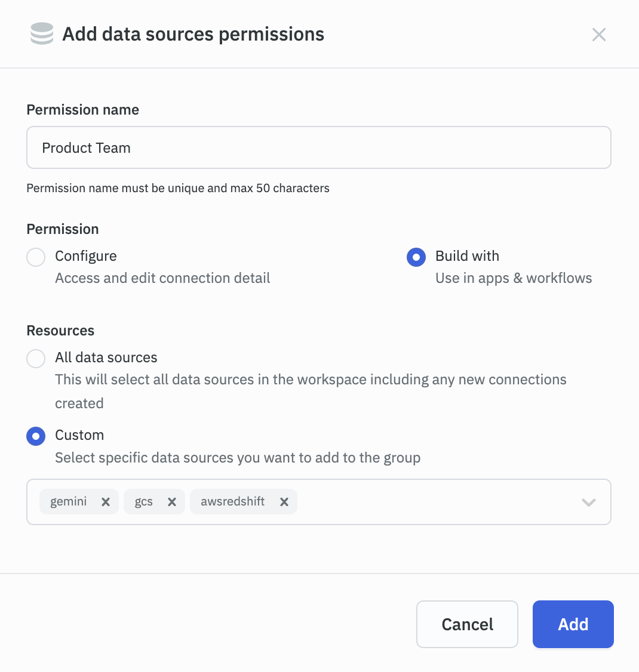Select the Configure permission option

click(36, 257)
